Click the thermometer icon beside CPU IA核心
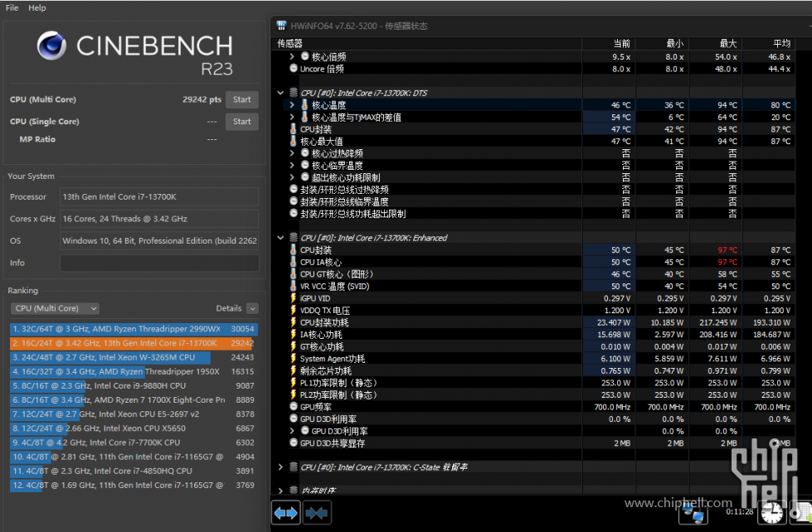 [293, 262]
